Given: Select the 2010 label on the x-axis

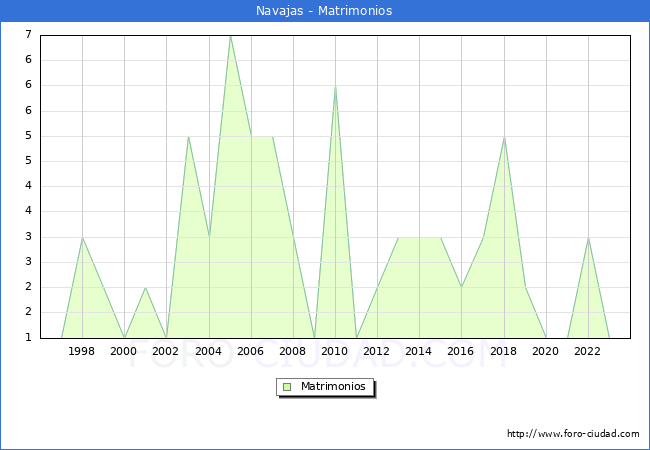Looking at the screenshot, I should 334,351.
